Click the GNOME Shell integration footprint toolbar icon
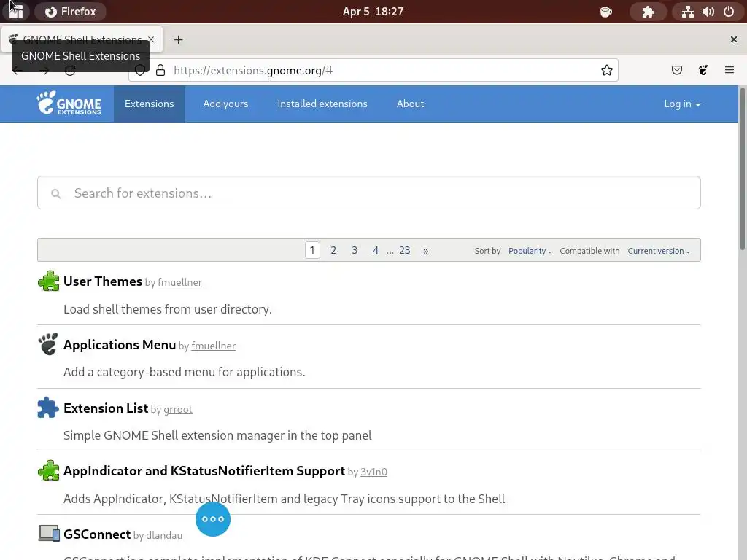This screenshot has width=747, height=560. [703, 71]
